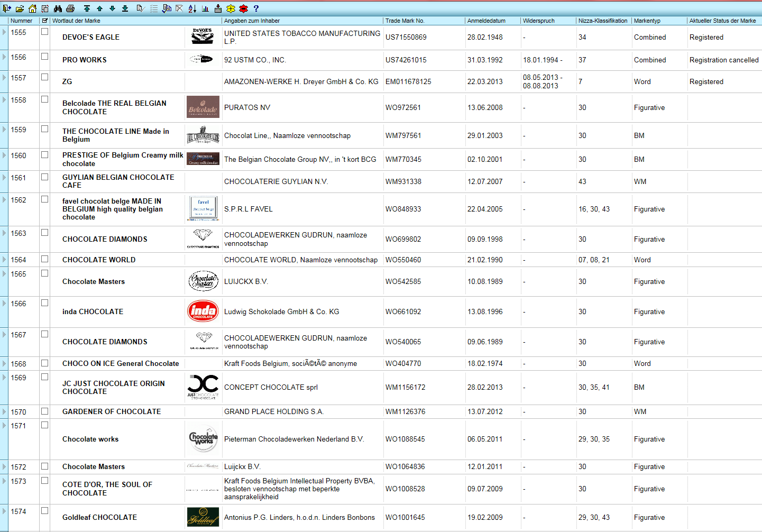Viewport: 762px width, 532px height.
Task: Click owner PURATOS NV cell
Action: click(x=247, y=107)
